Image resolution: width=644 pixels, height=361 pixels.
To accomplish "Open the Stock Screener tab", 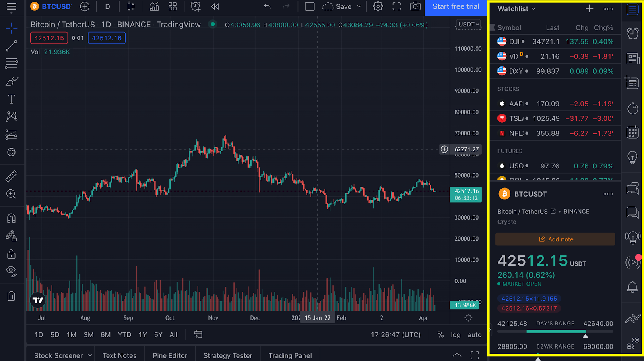I will tap(58, 355).
